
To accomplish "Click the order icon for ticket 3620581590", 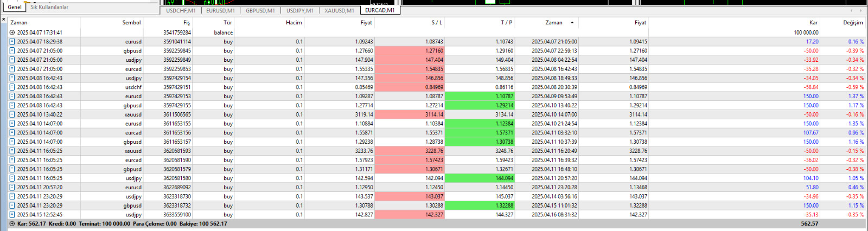I will [12, 160].
